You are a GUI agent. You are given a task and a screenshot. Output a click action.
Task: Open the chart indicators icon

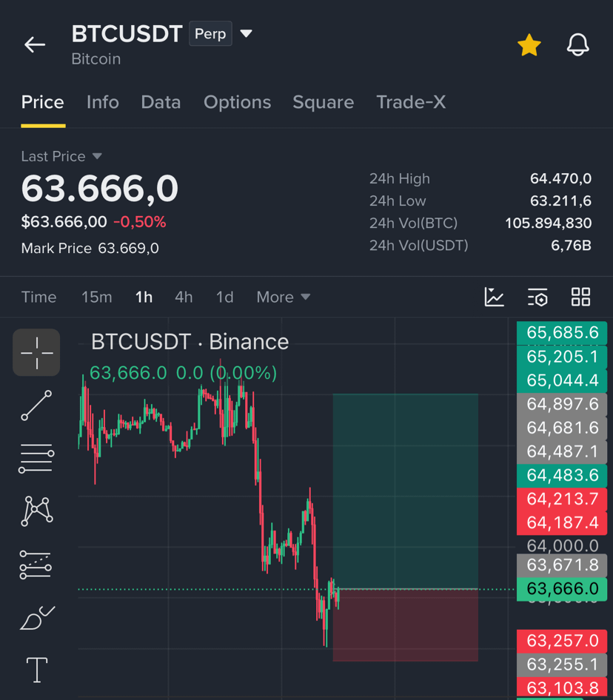coord(494,297)
